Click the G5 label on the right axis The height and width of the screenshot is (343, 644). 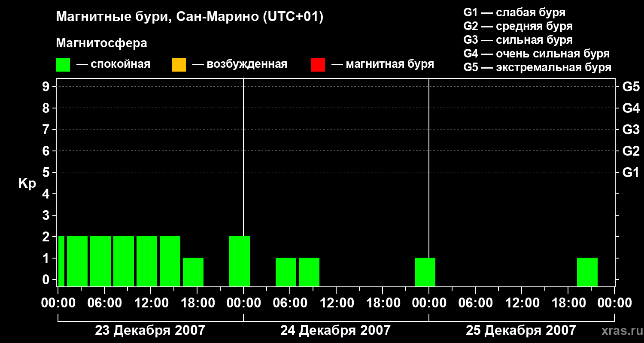click(x=631, y=87)
